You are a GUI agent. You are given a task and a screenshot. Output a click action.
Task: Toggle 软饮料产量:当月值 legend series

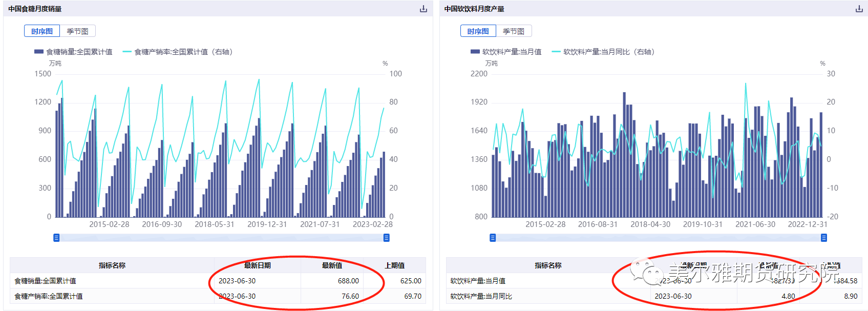(506, 52)
